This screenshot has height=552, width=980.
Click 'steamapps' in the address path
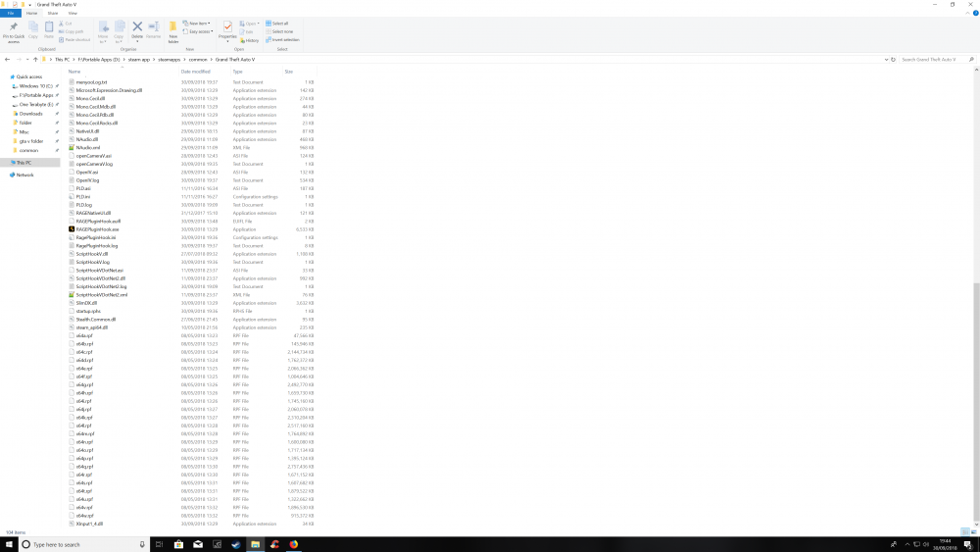pos(169,60)
